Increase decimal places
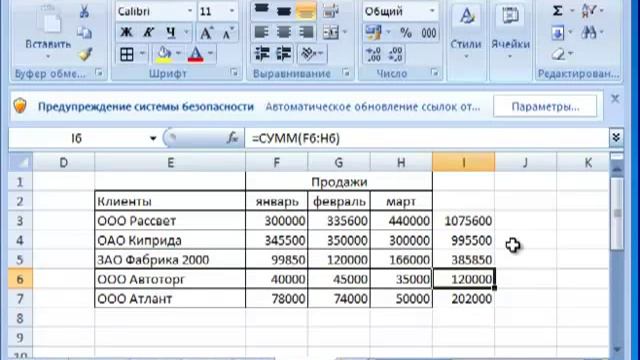The height and width of the screenshot is (360, 640). click(373, 54)
